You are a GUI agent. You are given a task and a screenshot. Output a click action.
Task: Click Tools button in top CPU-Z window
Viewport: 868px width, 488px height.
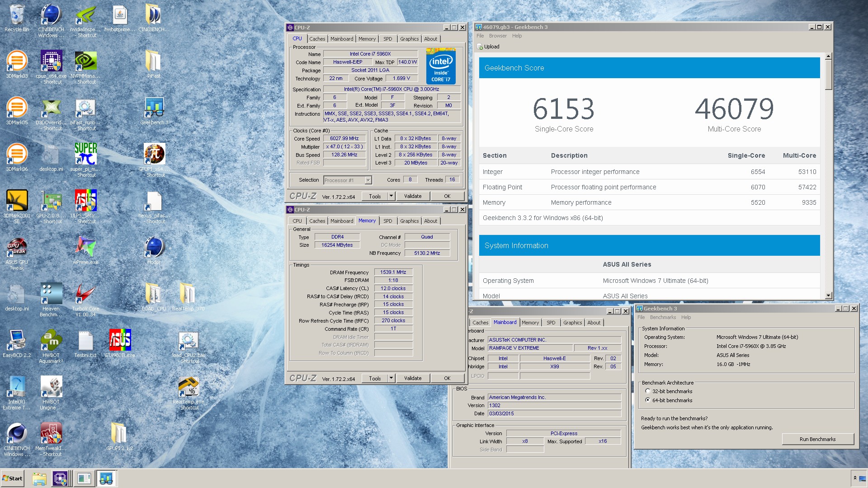pyautogui.click(x=375, y=196)
